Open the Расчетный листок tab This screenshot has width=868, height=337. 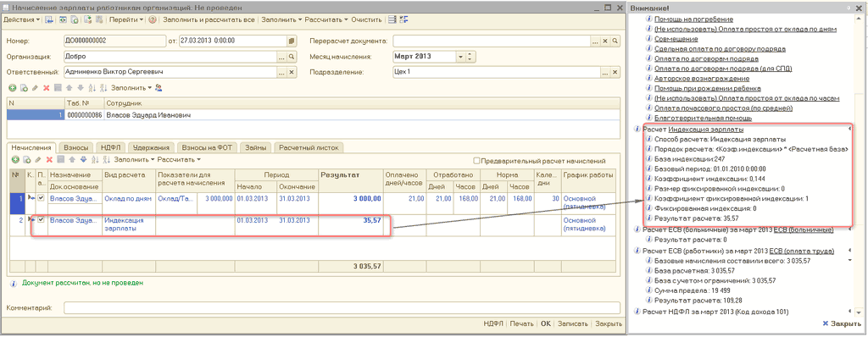pyautogui.click(x=309, y=147)
